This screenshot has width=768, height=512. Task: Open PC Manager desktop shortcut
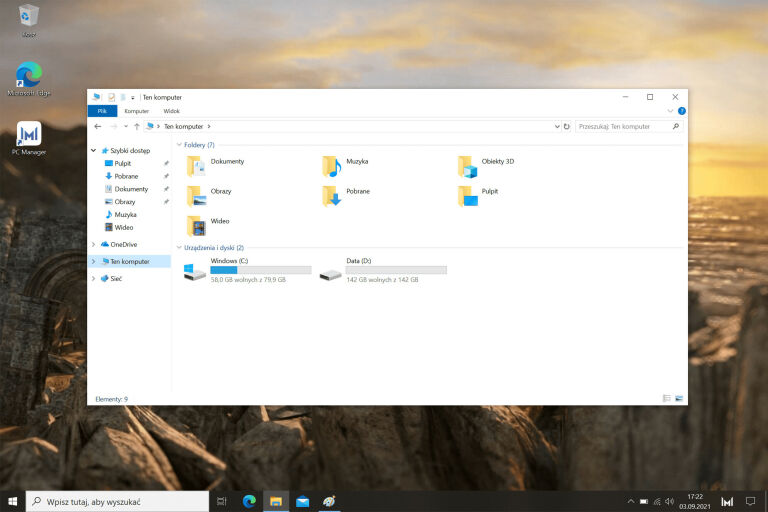point(29,138)
